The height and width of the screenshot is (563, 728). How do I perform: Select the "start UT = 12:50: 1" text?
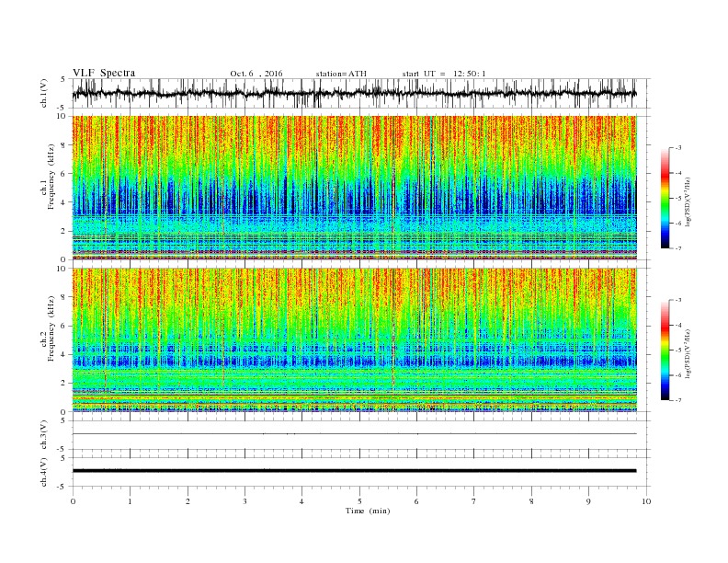point(444,74)
